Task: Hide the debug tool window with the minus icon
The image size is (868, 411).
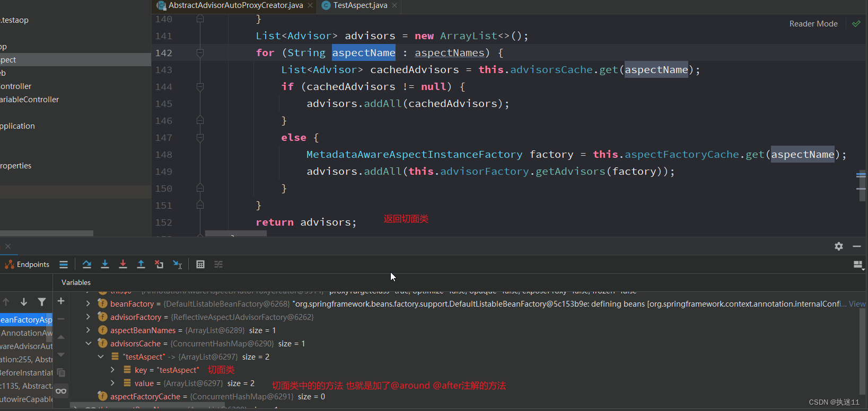Action: 857,246
